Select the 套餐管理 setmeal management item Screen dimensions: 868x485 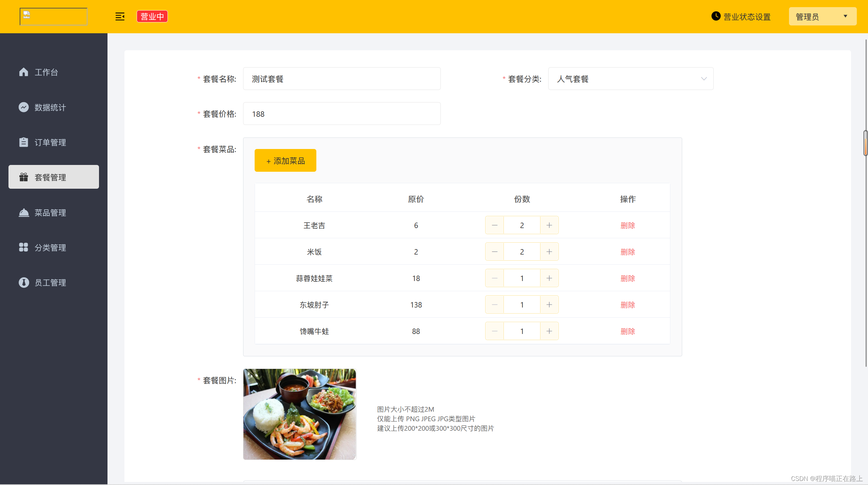[x=50, y=176]
